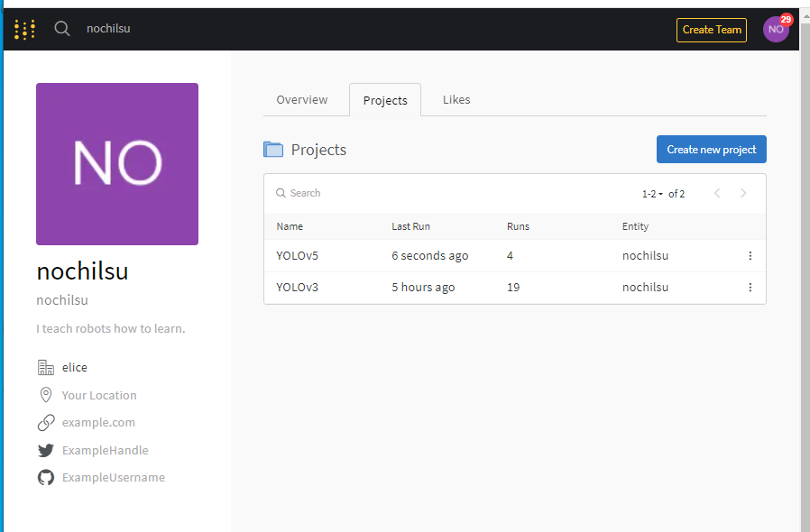The height and width of the screenshot is (532, 810).
Task: Click the blue Projects folder icon
Action: click(x=273, y=150)
